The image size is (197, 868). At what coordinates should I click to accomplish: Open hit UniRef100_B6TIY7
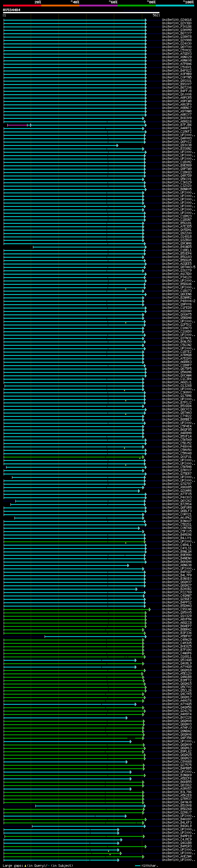[x=177, y=34]
